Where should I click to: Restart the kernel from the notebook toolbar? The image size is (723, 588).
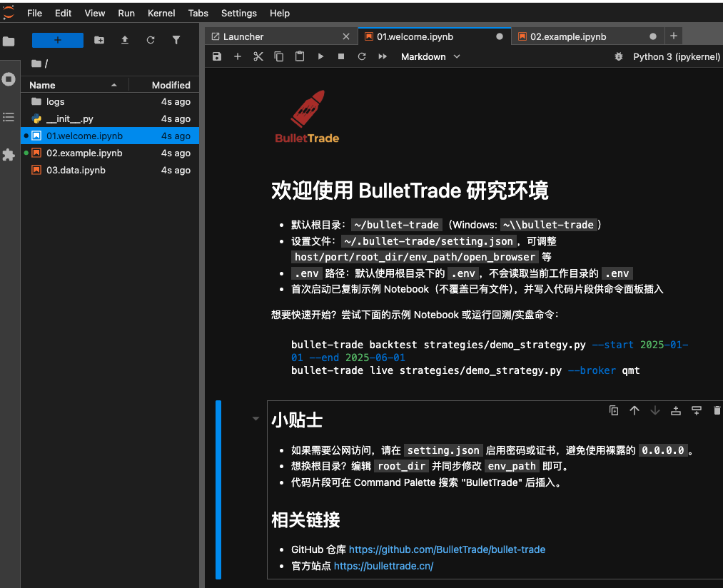[x=362, y=56]
